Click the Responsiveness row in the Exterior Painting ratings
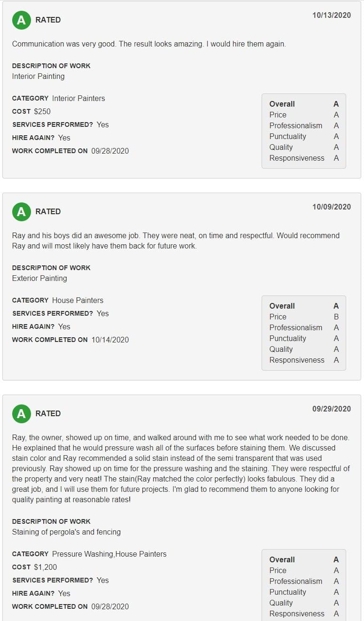The height and width of the screenshot is (621, 364). tap(303, 360)
